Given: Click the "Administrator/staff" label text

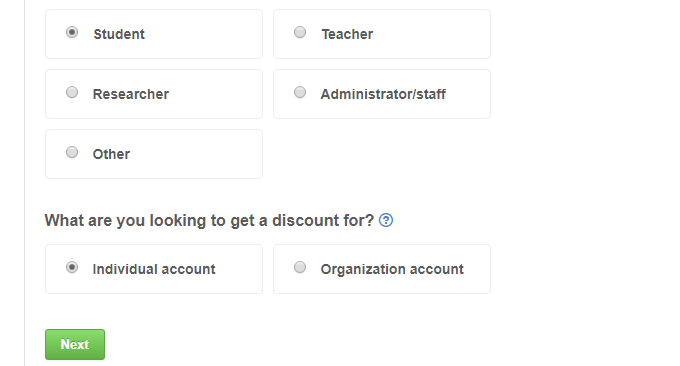Looking at the screenshot, I should click(383, 94).
